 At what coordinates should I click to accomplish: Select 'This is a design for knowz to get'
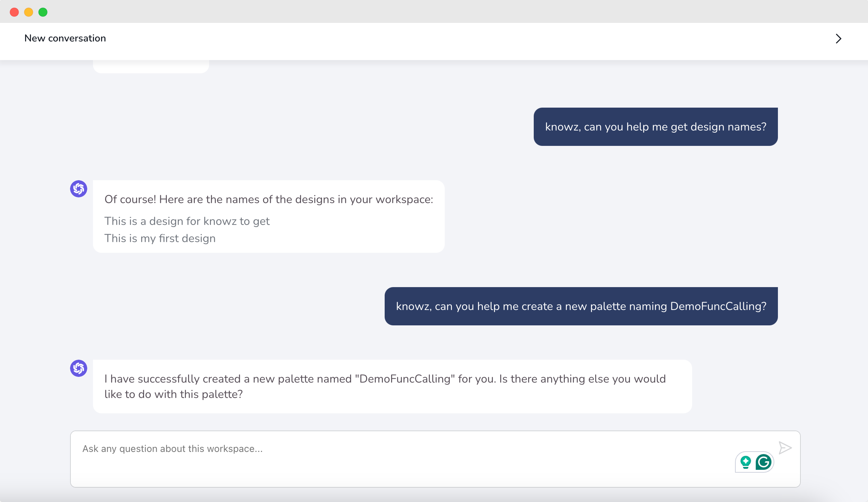(187, 221)
